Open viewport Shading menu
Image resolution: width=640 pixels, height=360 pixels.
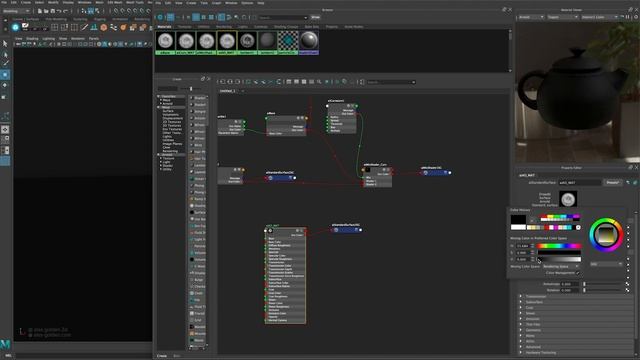32,39
